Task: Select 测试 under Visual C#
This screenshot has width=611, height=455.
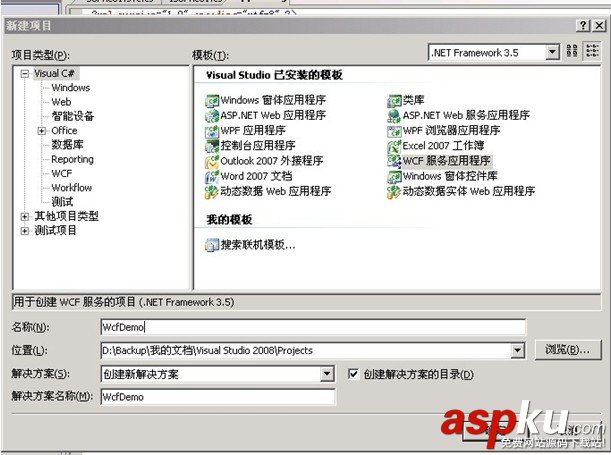Action: [x=62, y=202]
